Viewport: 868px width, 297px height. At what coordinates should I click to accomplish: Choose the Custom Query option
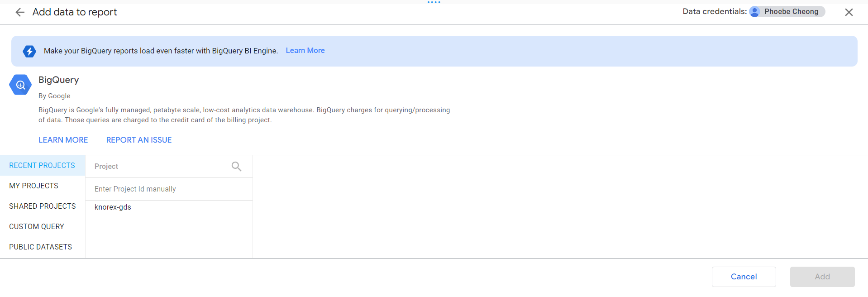[x=36, y=227]
